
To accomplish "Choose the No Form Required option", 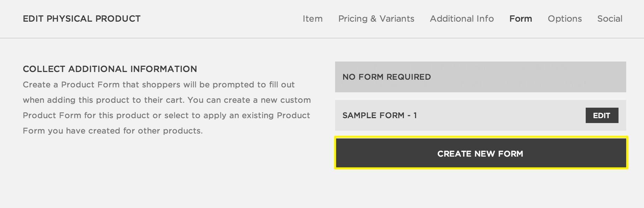I will pyautogui.click(x=480, y=77).
